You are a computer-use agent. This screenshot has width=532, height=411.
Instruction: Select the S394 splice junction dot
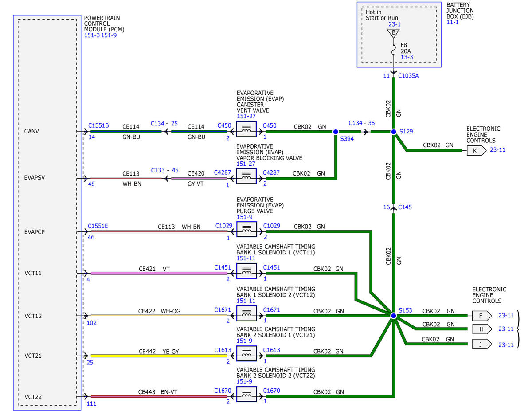tap(336, 132)
